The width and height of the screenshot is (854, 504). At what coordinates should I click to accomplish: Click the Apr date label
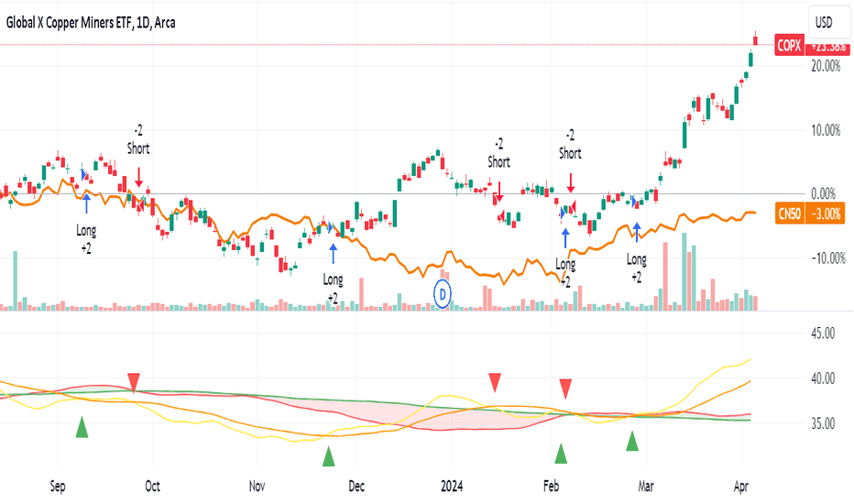click(740, 486)
